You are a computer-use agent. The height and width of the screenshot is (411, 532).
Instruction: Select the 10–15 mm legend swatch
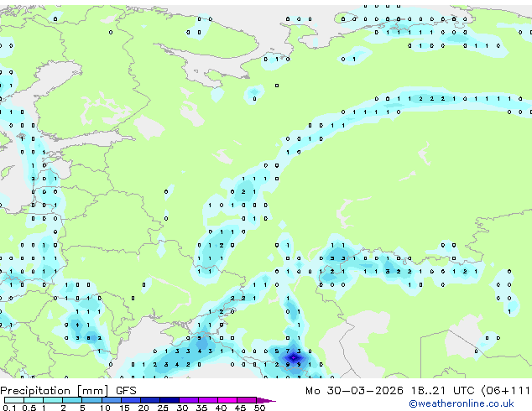[x=112, y=400]
